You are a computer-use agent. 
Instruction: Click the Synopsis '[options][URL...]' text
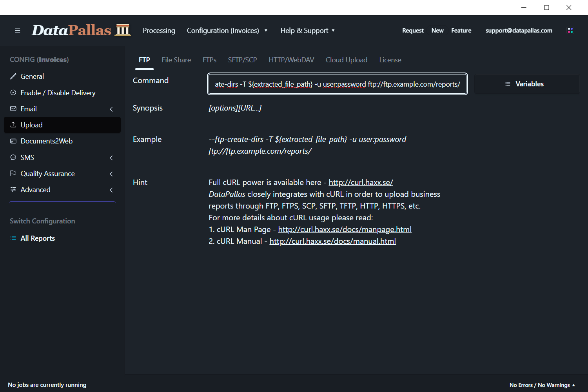point(235,108)
